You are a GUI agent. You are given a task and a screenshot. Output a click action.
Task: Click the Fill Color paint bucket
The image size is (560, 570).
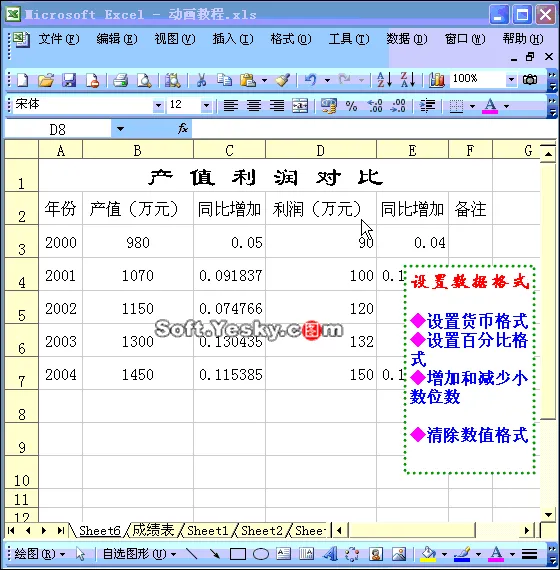coord(428,554)
